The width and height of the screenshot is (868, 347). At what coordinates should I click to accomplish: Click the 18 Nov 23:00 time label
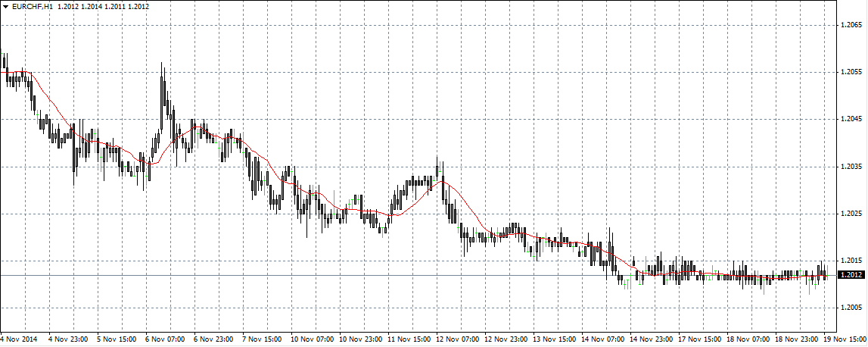(x=796, y=339)
